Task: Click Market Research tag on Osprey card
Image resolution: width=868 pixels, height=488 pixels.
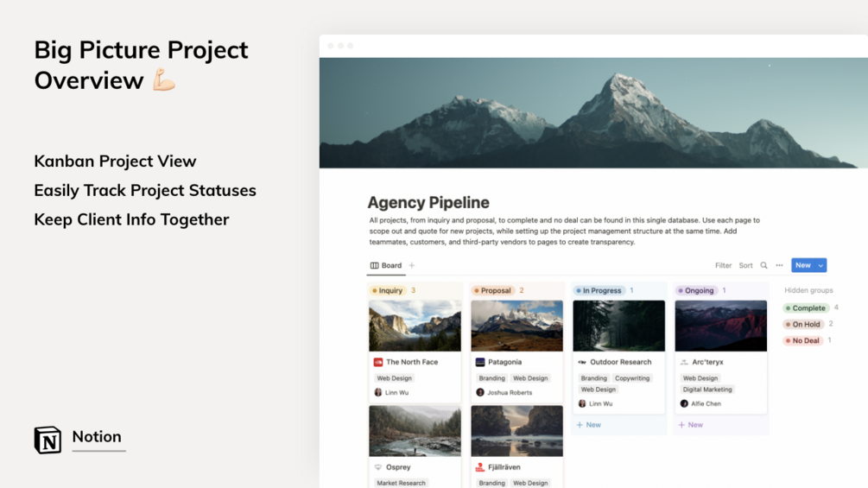Action: (401, 483)
